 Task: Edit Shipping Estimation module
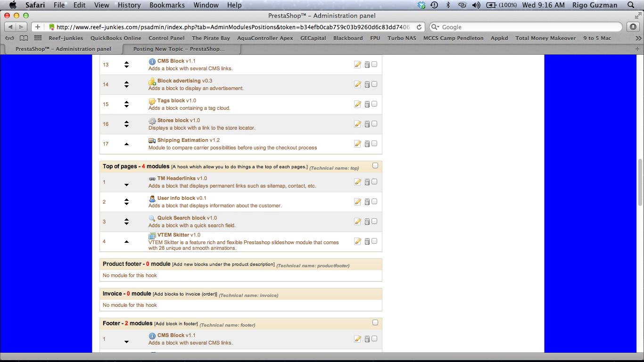point(358,144)
